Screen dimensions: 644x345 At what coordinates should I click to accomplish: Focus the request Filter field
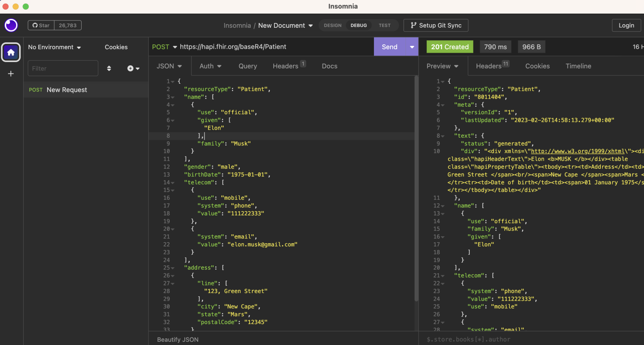point(63,68)
